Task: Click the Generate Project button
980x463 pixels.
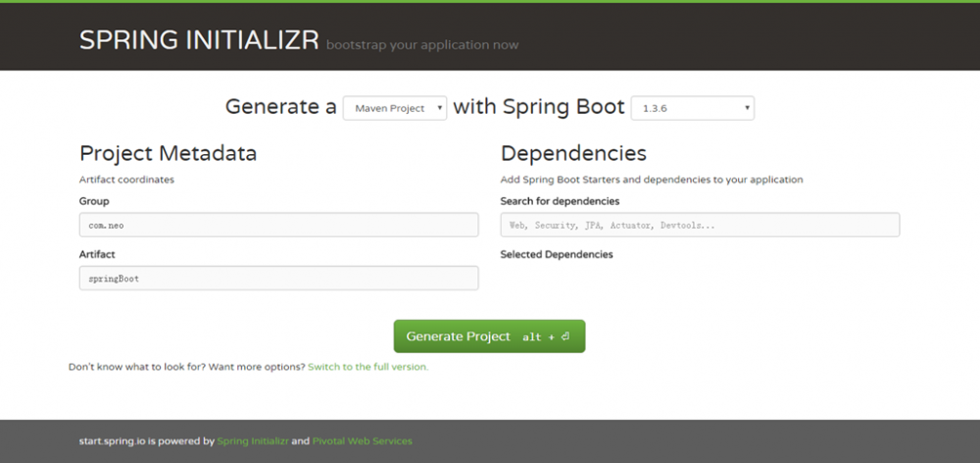Action: [489, 336]
